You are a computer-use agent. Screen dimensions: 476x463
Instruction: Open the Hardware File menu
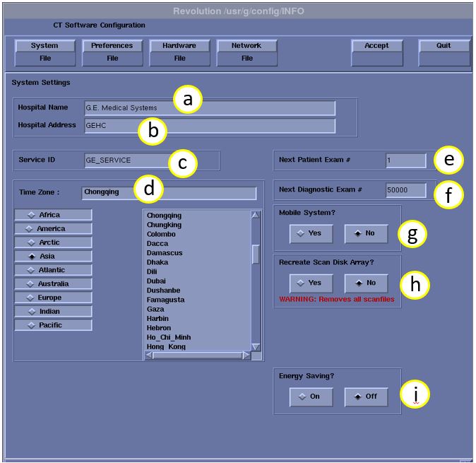[x=179, y=52]
